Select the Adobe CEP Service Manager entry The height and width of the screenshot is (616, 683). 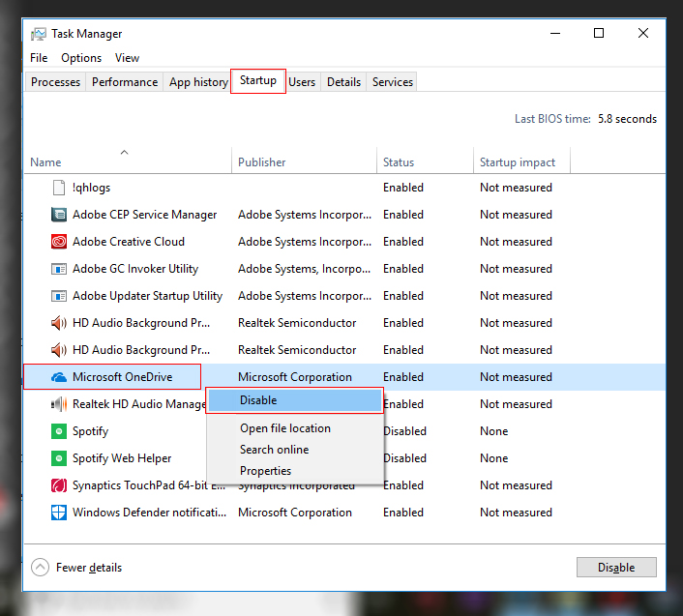tap(144, 215)
